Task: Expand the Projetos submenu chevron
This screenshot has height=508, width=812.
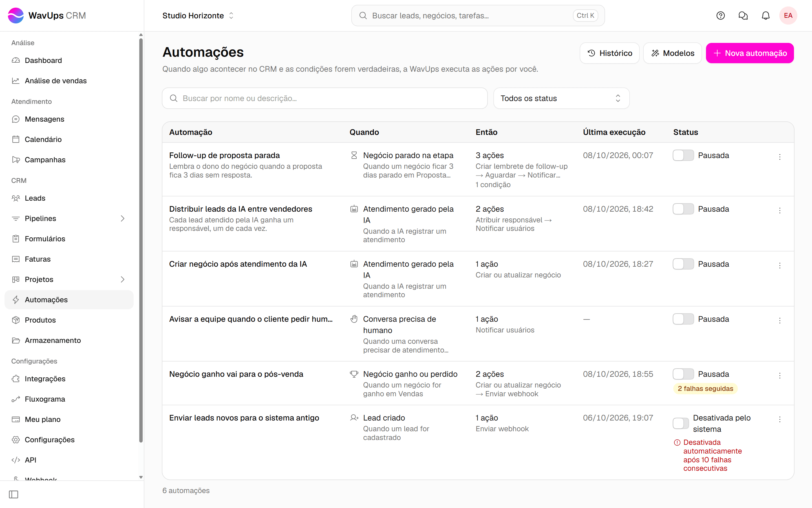Action: tap(122, 279)
